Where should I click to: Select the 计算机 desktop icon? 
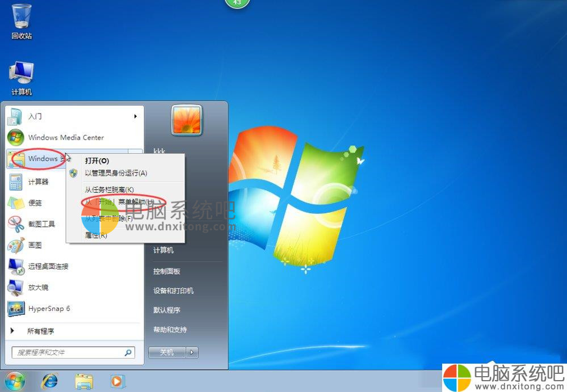click(22, 78)
